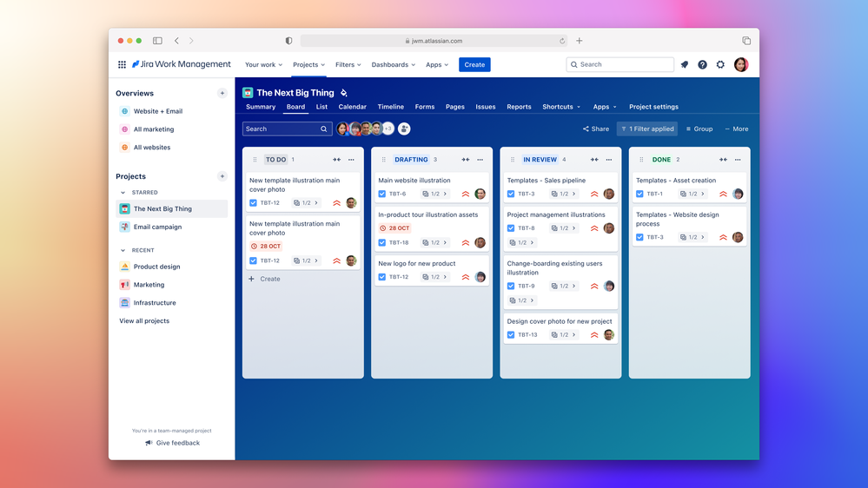Click the add people icon on board
This screenshot has height=488, width=868.
404,129
